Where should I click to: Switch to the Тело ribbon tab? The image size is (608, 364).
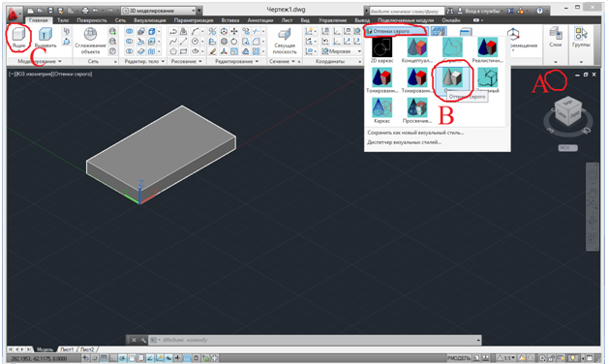coord(63,20)
